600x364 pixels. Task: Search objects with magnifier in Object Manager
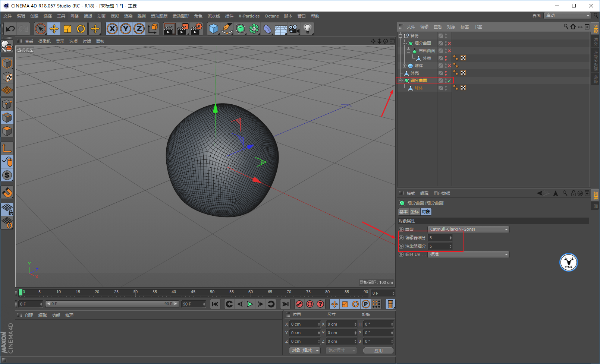pos(566,26)
